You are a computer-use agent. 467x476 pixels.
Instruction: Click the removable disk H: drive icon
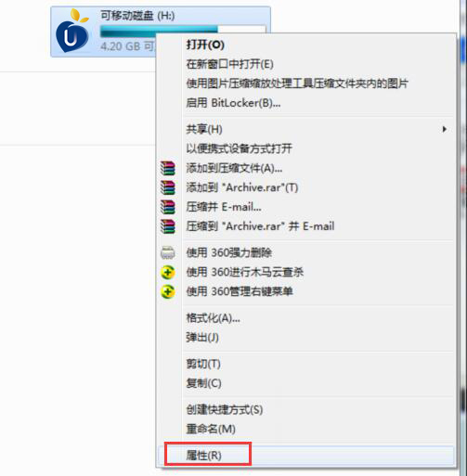click(x=72, y=32)
